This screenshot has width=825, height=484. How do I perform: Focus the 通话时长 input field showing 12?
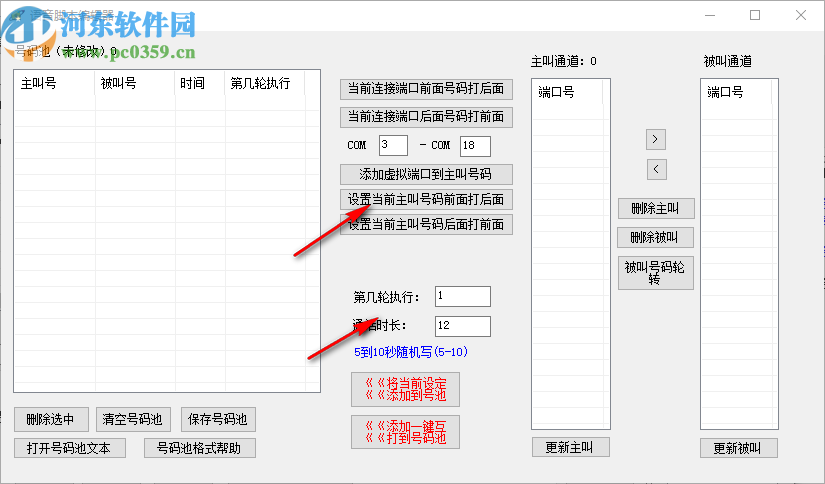click(462, 326)
